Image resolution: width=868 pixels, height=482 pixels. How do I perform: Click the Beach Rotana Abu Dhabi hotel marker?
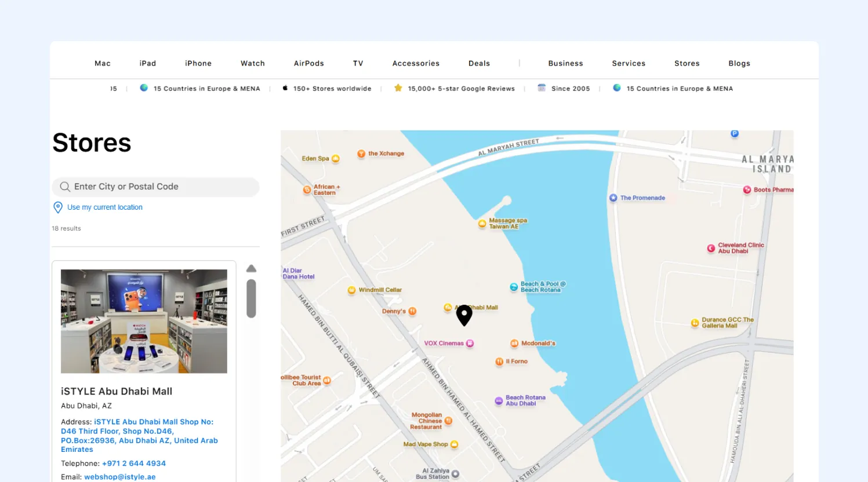498,401
